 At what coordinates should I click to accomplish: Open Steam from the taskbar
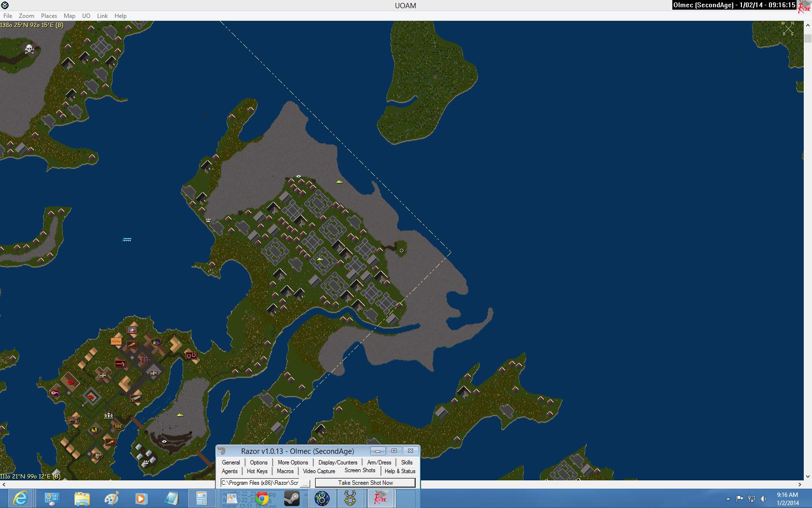[291, 498]
